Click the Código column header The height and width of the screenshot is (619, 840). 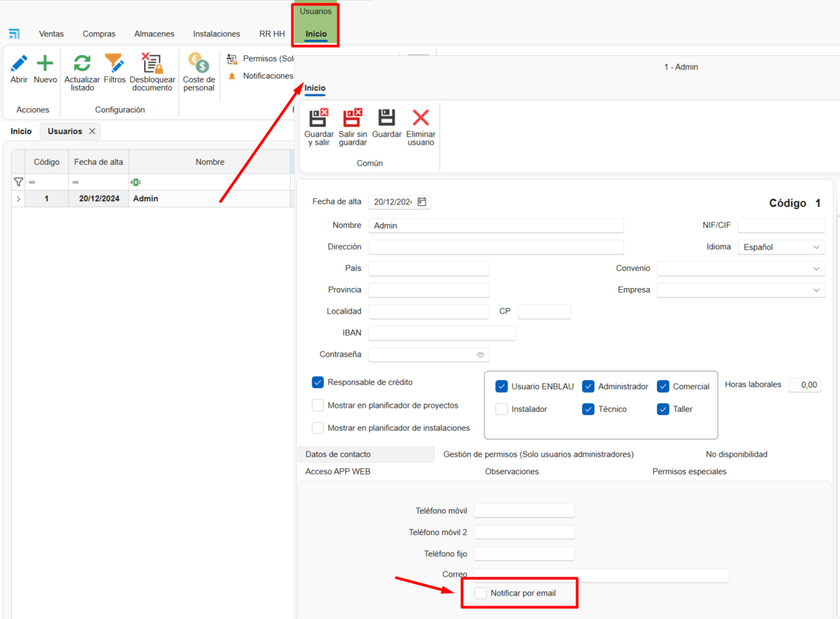46,161
